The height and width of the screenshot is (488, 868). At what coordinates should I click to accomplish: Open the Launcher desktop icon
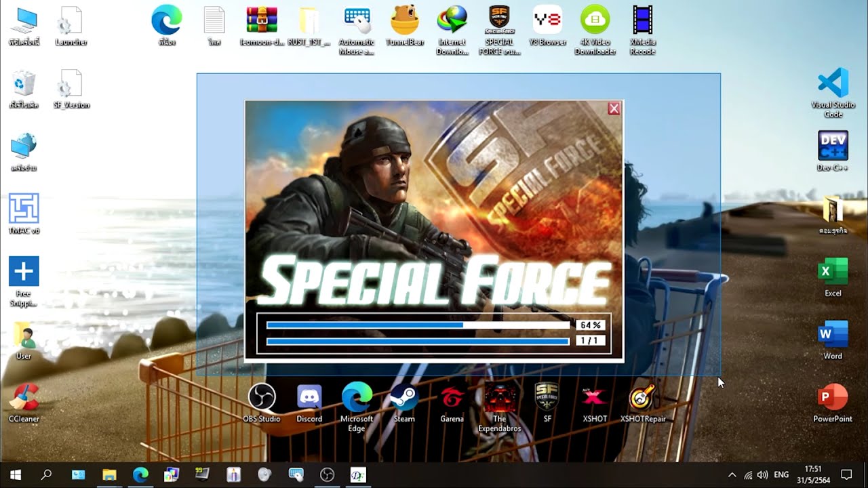point(71,27)
